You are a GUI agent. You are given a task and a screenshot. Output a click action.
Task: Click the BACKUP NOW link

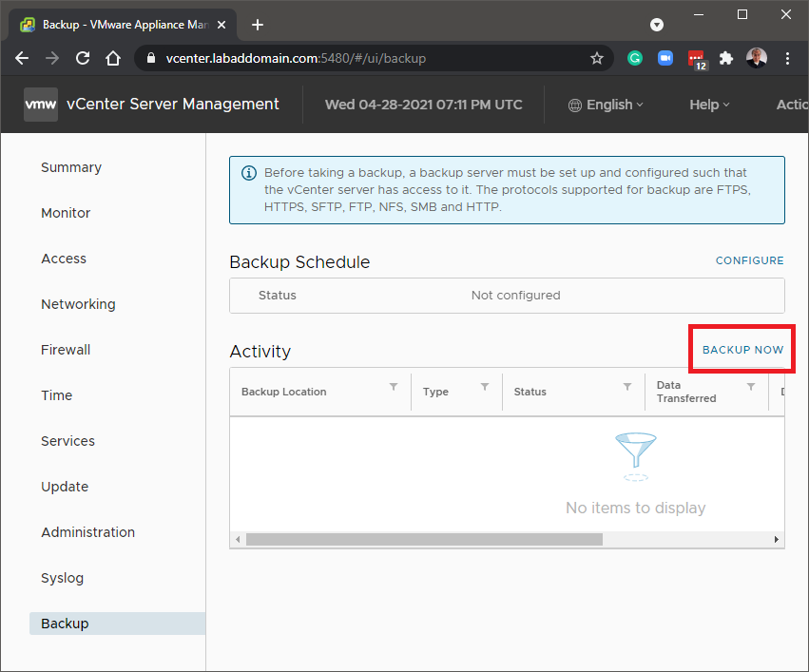pos(742,350)
